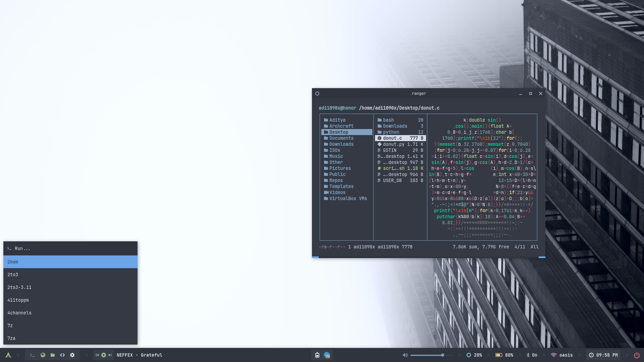Viewport: 644px width, 362px height.
Task: Open the terminal launcher icon in panel
Action: (x=33, y=355)
